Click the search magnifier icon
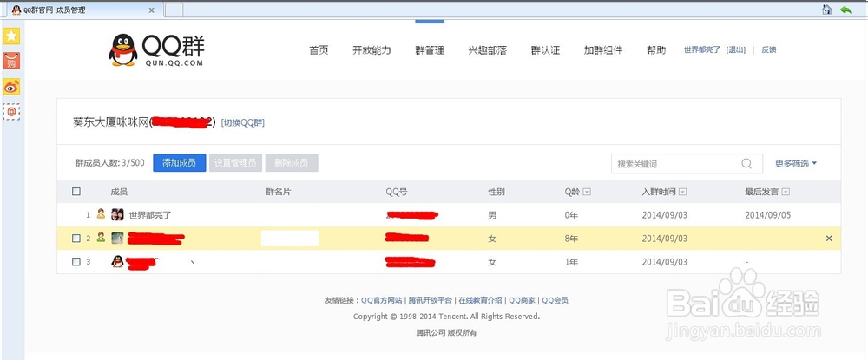 [x=746, y=164]
